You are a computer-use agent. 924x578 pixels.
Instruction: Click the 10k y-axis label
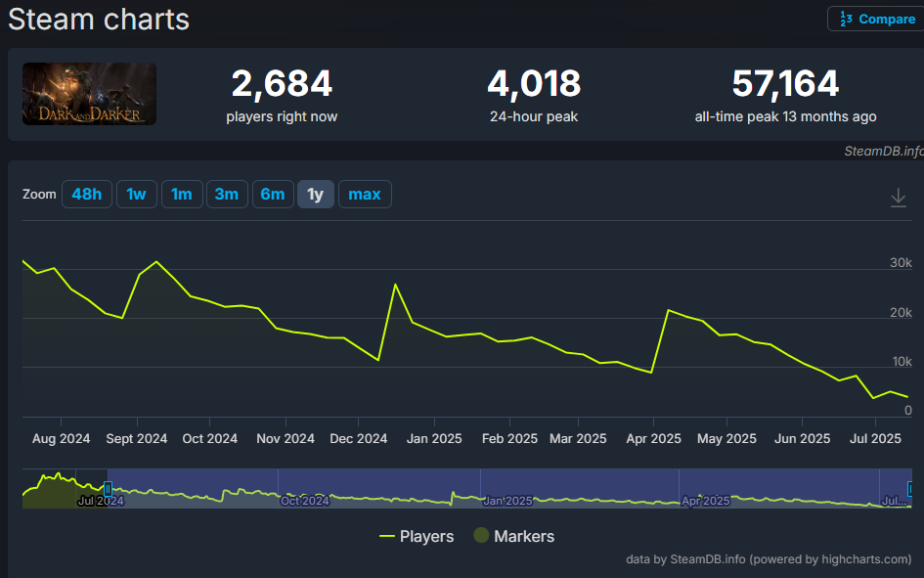pyautogui.click(x=902, y=362)
